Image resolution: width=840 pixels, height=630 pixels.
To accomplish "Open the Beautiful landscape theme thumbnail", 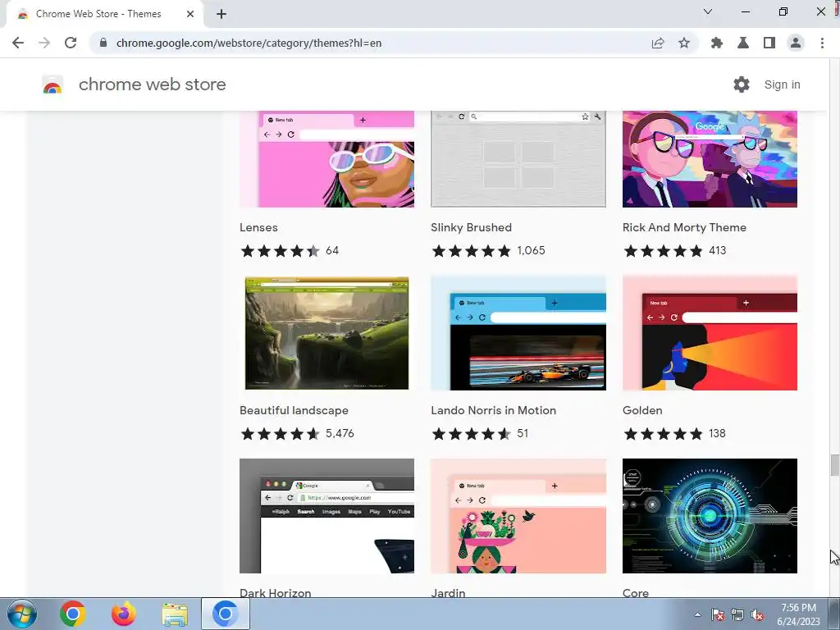I will pos(326,333).
